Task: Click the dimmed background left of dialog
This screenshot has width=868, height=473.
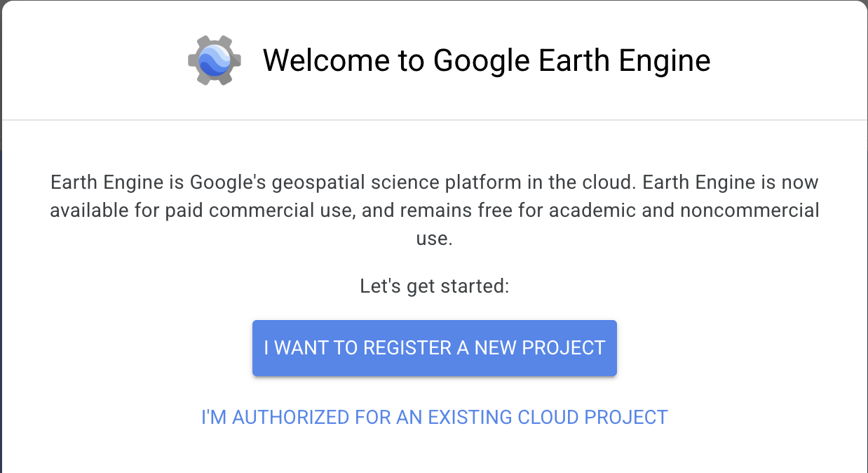Action: (x=1, y=281)
